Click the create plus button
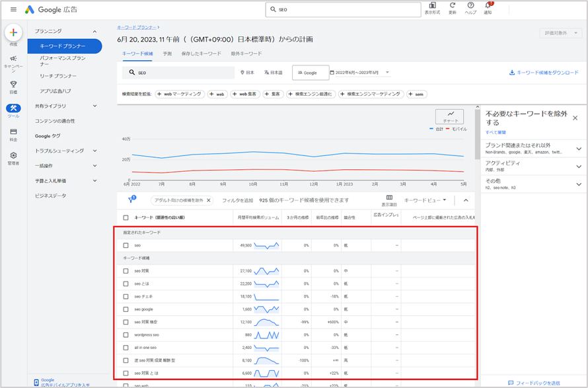Image resolution: width=588 pixels, height=388 pixels. [x=13, y=32]
